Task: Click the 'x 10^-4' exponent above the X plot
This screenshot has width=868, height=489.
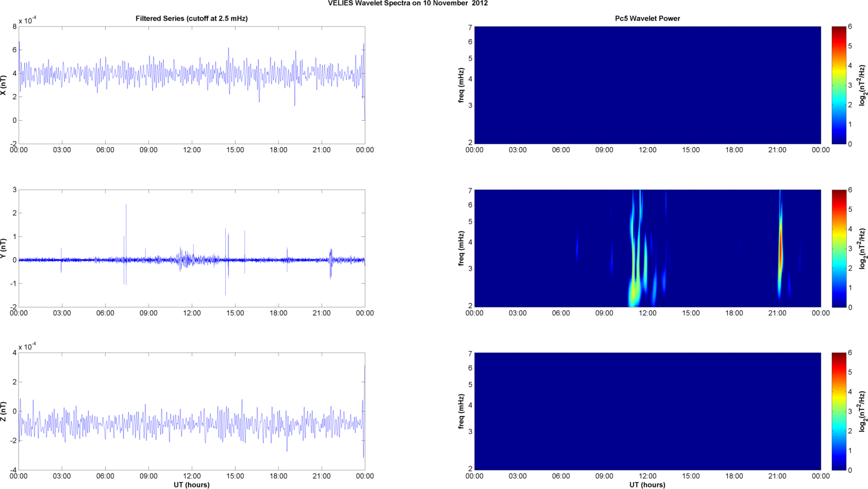Action: click(x=28, y=21)
